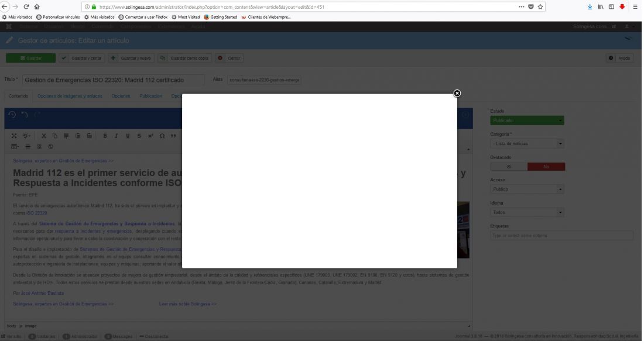This screenshot has width=644, height=352.
Task: Click Paste as plain text icon
Action: point(78,136)
